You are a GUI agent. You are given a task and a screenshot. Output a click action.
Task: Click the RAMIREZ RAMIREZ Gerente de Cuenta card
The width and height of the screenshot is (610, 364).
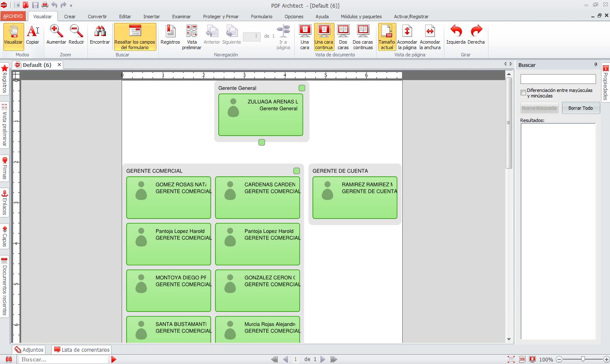pos(355,197)
